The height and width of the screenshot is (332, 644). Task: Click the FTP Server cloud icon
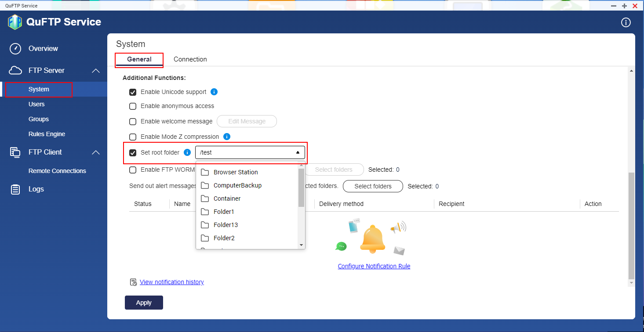click(15, 71)
